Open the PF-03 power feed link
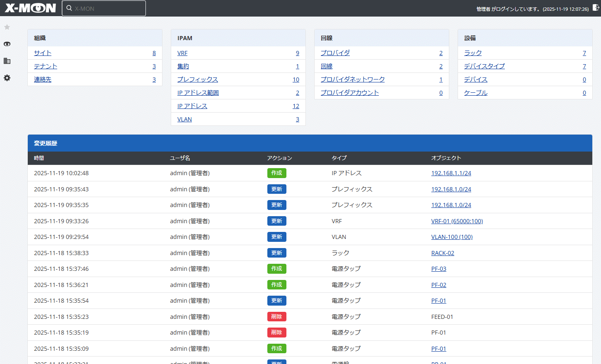 click(x=439, y=268)
